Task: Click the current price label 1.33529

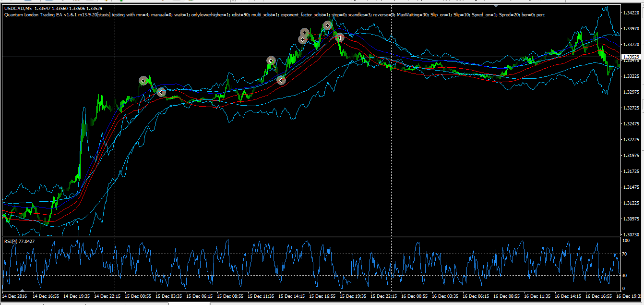Action: [631, 57]
